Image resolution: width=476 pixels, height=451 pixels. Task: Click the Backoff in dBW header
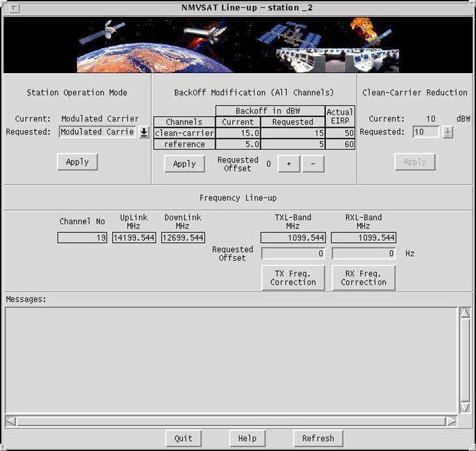tap(270, 111)
